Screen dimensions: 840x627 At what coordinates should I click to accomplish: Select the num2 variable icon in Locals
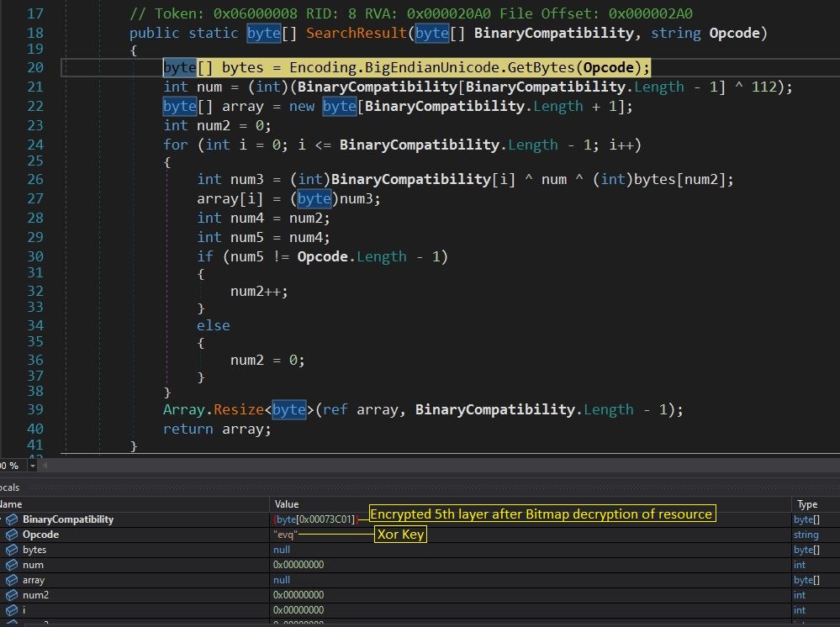coord(12,595)
